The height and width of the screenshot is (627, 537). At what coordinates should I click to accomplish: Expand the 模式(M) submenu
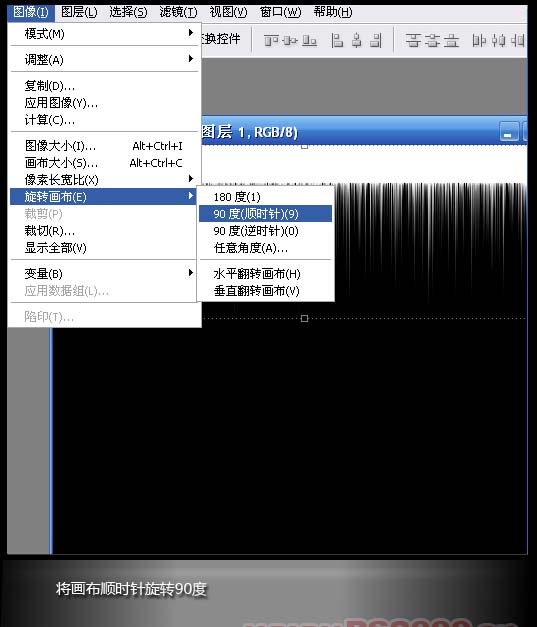pos(104,34)
